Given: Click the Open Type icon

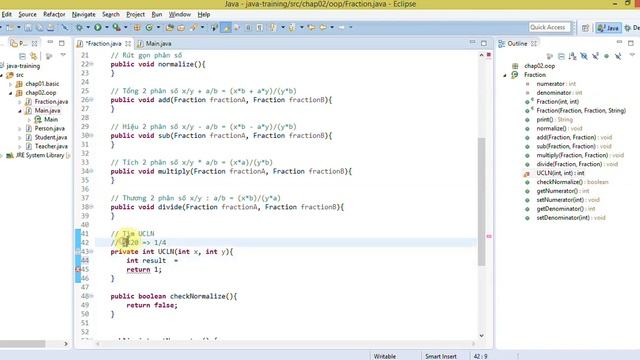Looking at the screenshot, I should [x=169, y=28].
